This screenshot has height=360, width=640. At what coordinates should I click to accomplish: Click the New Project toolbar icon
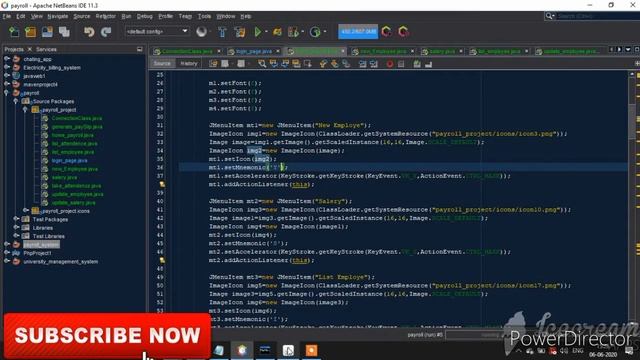31,32
